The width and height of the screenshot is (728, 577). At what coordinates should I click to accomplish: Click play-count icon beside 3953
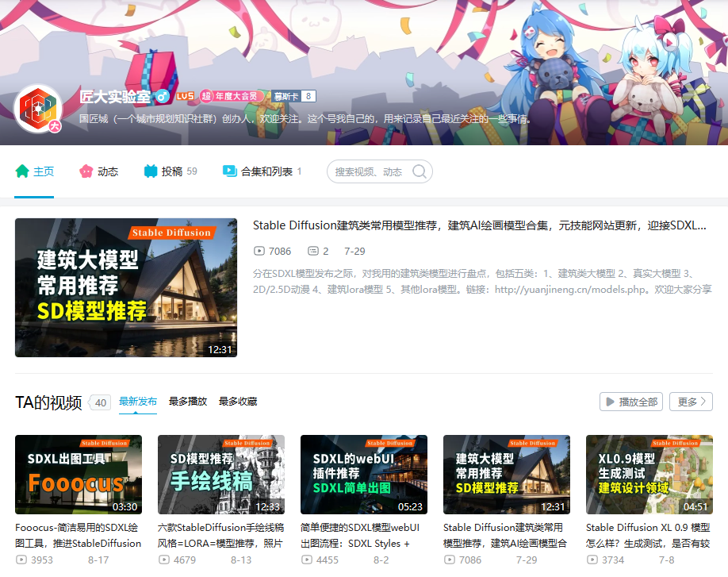[x=21, y=560]
